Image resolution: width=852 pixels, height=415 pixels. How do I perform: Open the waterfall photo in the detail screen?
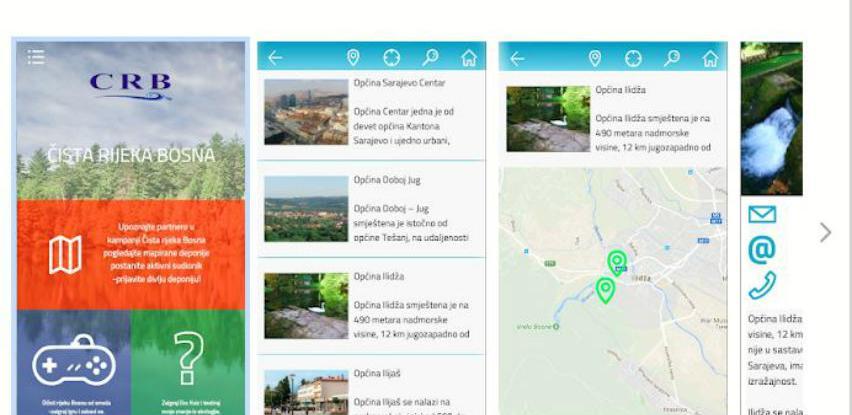pos(772,118)
